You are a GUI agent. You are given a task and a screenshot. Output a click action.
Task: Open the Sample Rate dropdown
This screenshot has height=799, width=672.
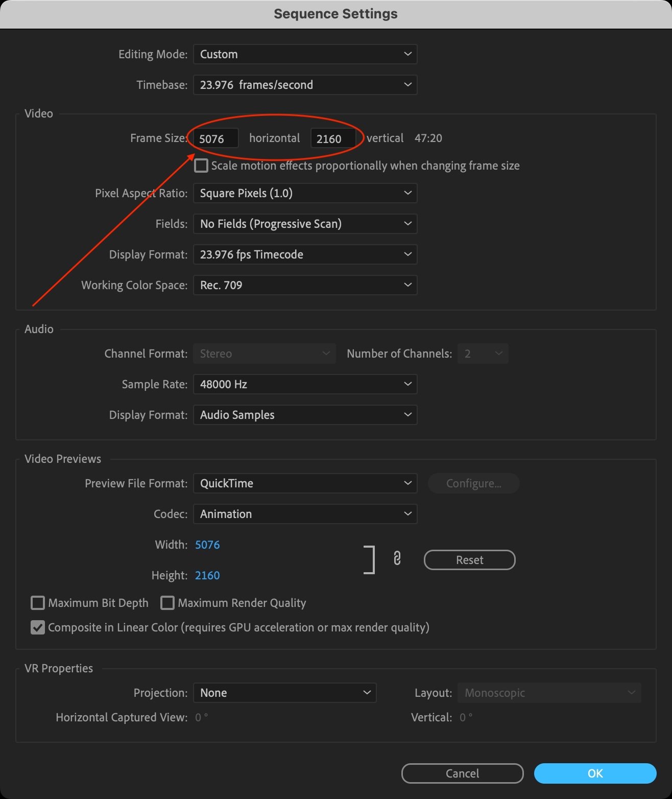click(x=305, y=384)
